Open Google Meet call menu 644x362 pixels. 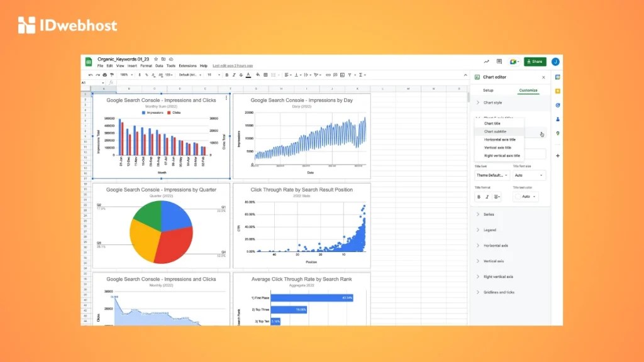click(x=514, y=62)
